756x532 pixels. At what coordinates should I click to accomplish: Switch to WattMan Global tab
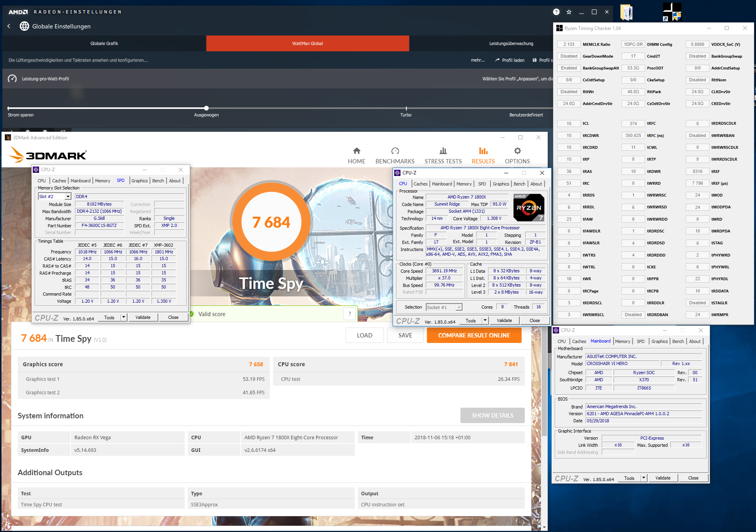307,43
